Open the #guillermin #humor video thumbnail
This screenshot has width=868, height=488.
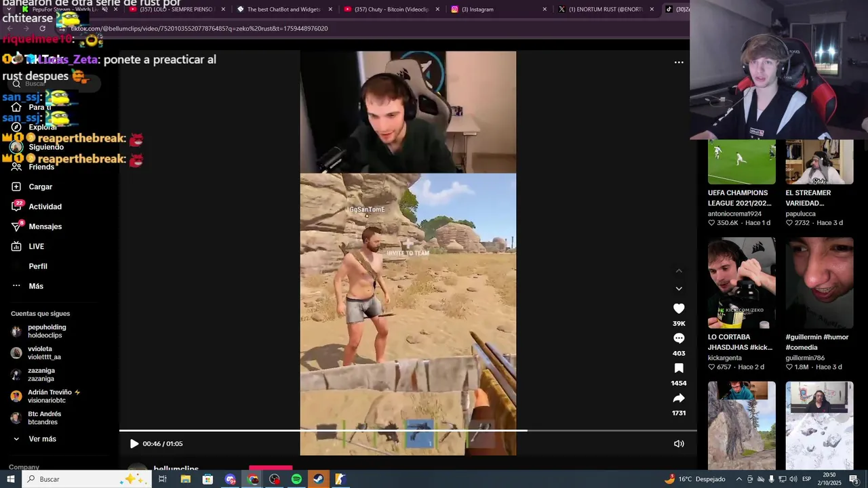coord(819,283)
